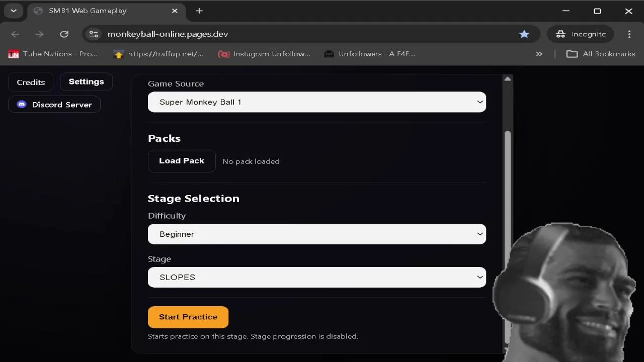Open the Stage dropdown showing SLOPES

coord(317,278)
